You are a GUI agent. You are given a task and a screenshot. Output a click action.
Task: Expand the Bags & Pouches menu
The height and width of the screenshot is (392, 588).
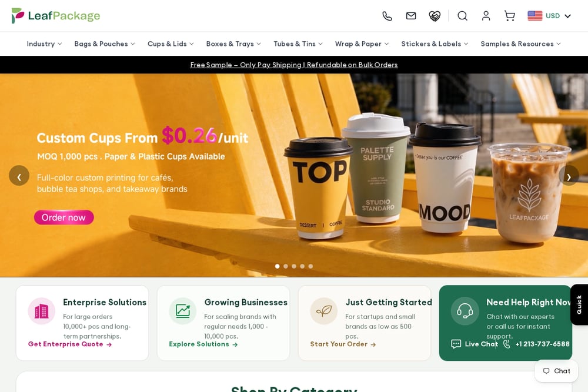(x=105, y=44)
